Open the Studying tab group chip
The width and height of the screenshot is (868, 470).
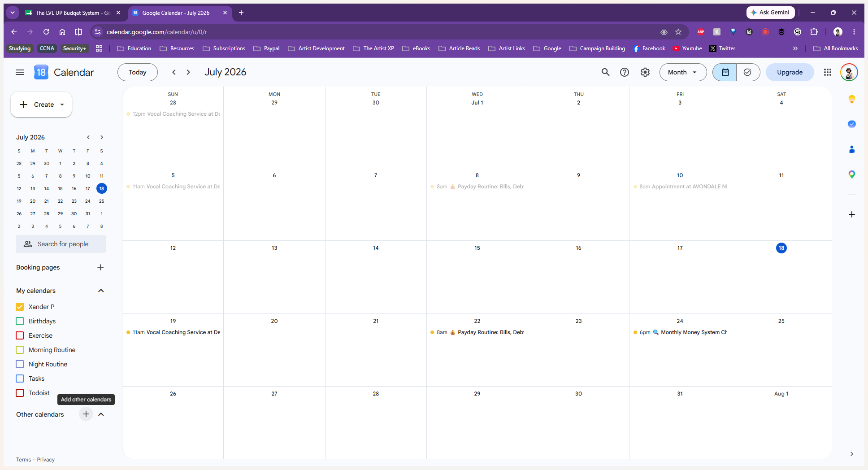click(x=20, y=48)
